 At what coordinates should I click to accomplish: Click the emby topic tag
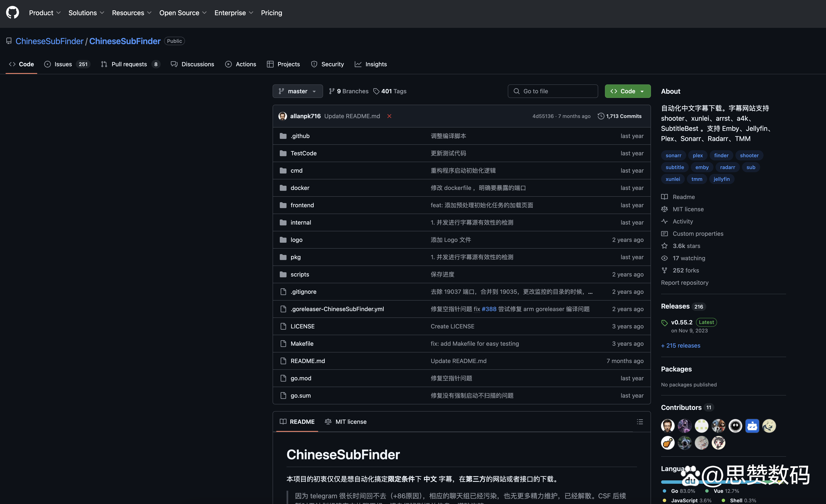(702, 167)
